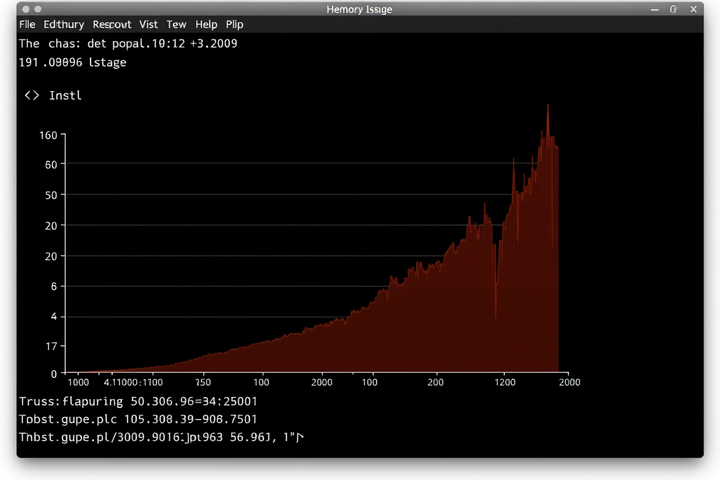Open the Plip menu
Viewport: 720px width, 480px height.
[x=235, y=24]
